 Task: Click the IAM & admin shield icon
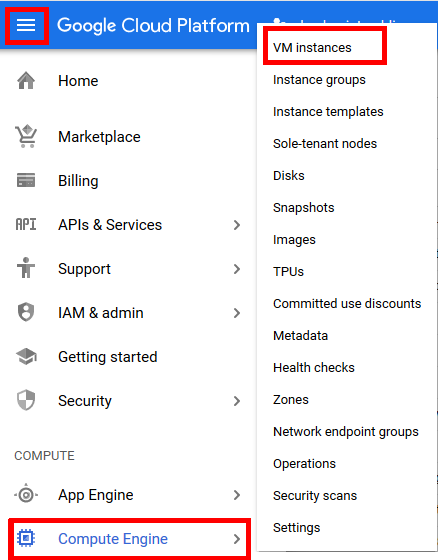coord(26,312)
